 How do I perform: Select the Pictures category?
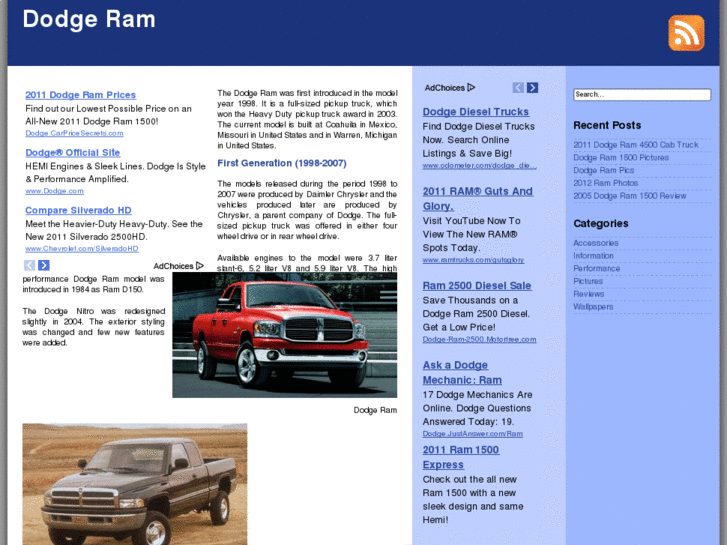[x=588, y=281]
